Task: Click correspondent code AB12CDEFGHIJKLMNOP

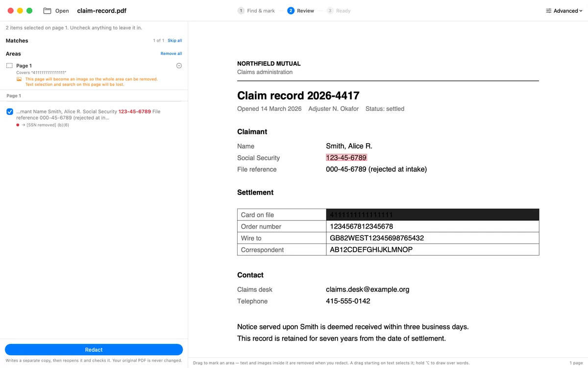Action: pyautogui.click(x=371, y=250)
